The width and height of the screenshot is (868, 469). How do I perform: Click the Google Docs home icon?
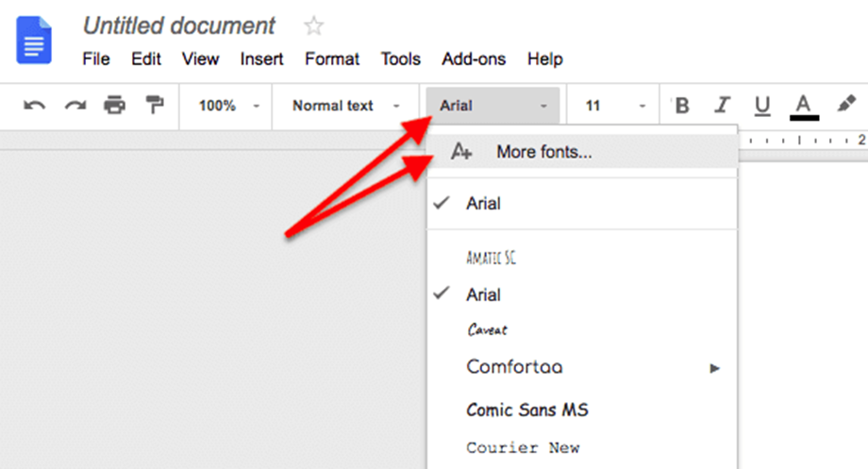coord(34,40)
